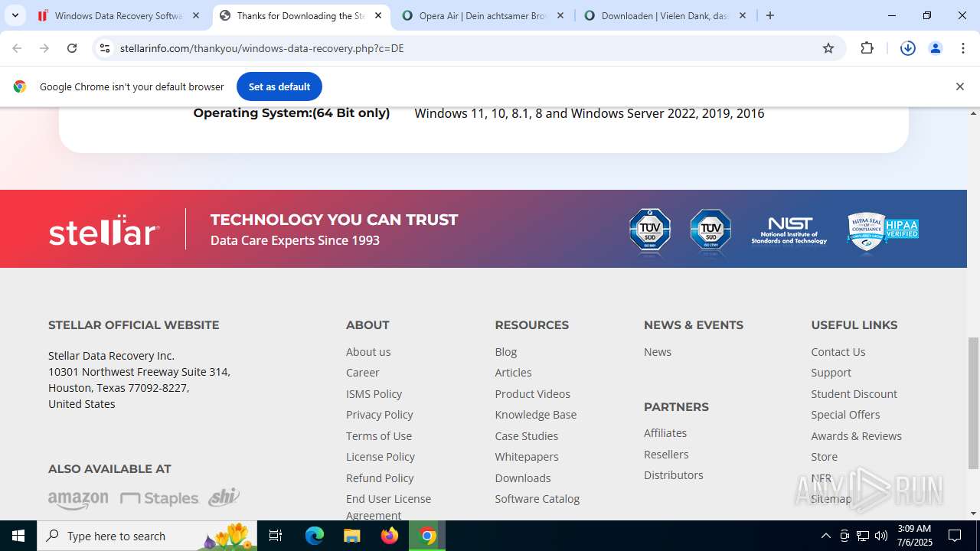The image size is (980, 551).
Task: Open the Privacy Policy link
Action: coord(380,415)
